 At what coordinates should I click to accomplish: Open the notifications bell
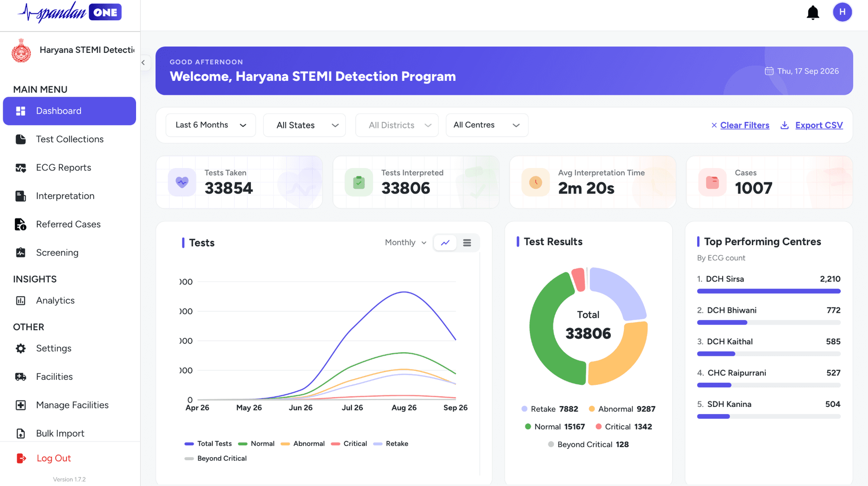(813, 13)
